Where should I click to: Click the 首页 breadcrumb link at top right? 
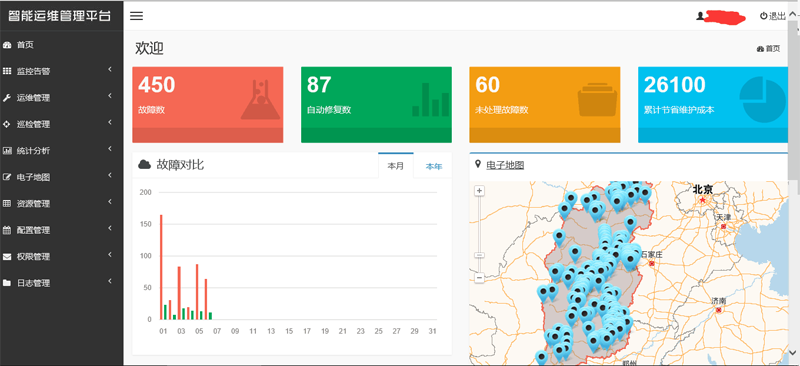[x=768, y=48]
